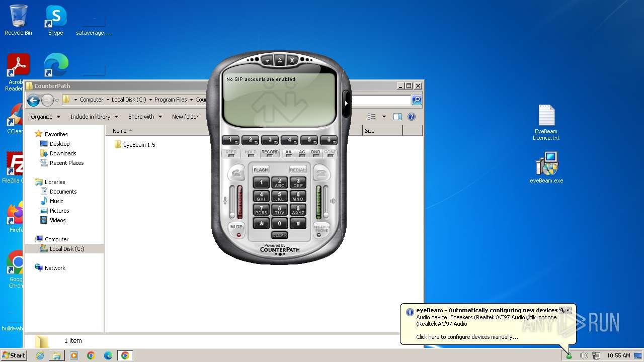Click the CONF conference button

tap(330, 153)
